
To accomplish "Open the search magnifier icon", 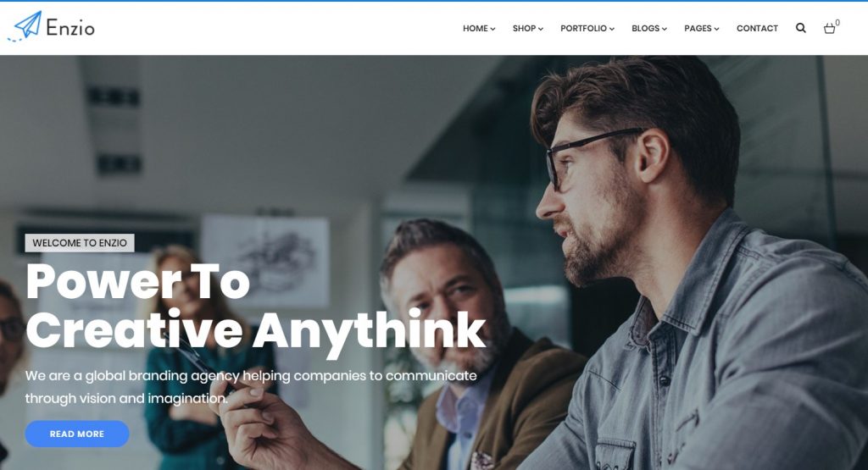I will click(x=800, y=28).
